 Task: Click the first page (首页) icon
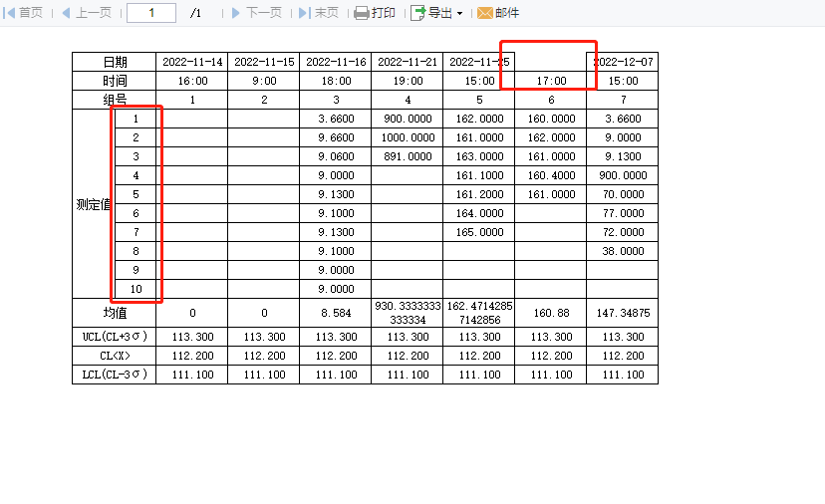[9, 13]
